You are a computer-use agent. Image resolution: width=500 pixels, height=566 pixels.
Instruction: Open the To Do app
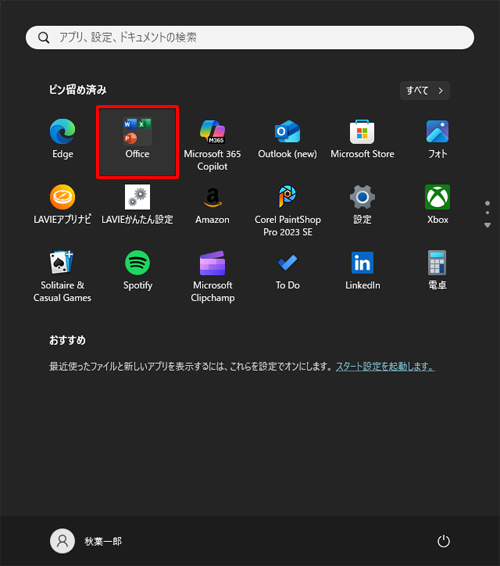click(287, 271)
